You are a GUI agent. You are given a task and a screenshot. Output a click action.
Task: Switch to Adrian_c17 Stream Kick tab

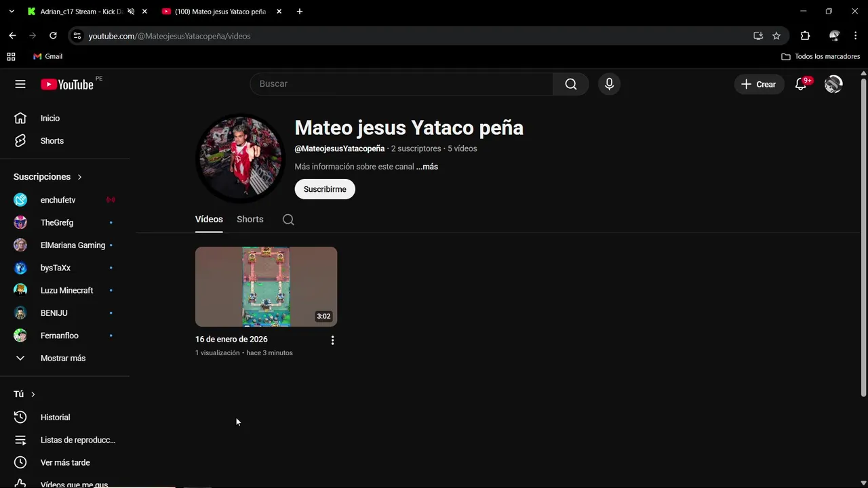click(81, 12)
